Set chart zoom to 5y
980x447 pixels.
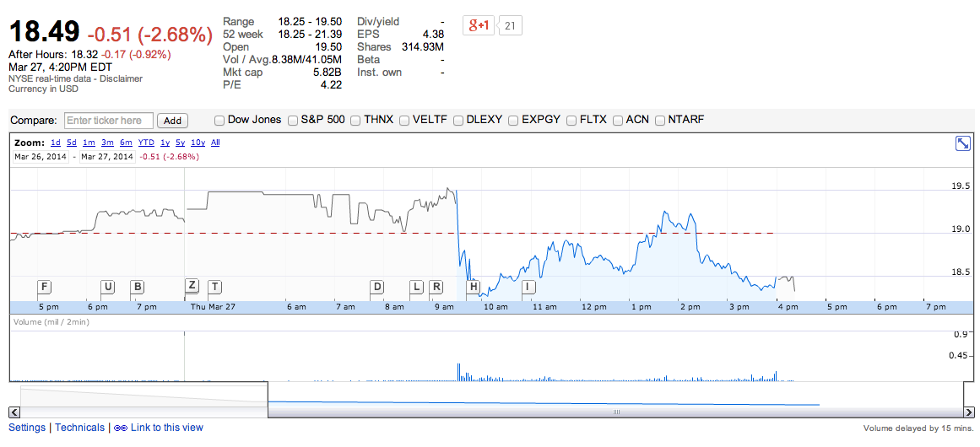180,143
